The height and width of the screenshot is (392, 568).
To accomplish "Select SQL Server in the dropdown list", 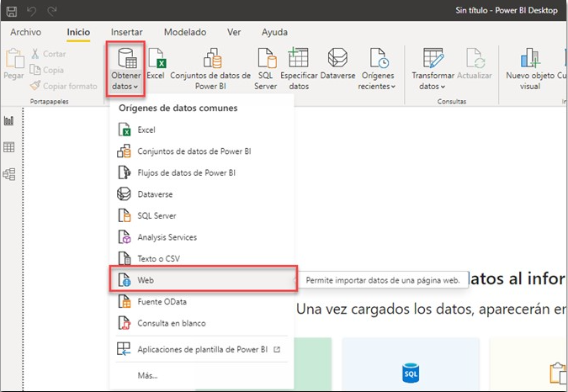I will (x=201, y=215).
